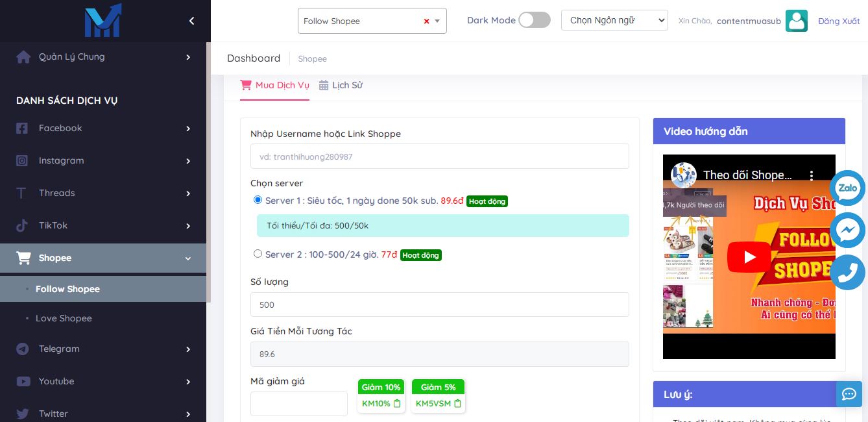Click the site logo in sidebar header
Screen dimensions: 868x422
click(x=102, y=20)
